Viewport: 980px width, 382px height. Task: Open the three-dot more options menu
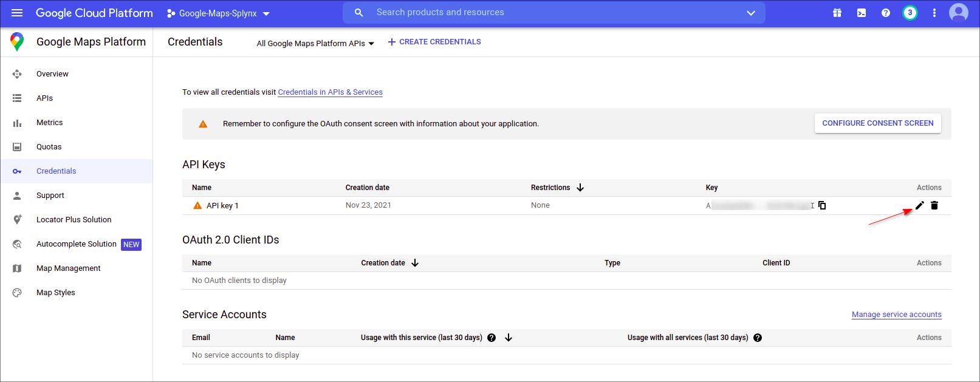(x=934, y=13)
